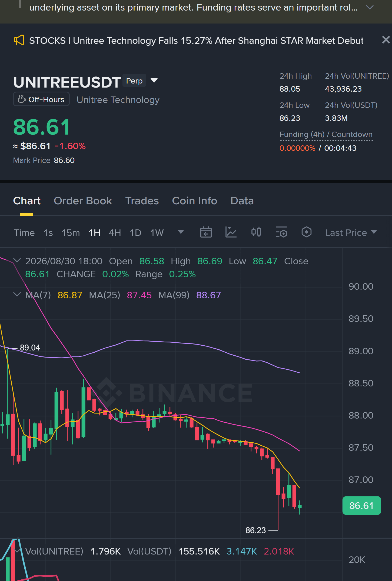Expand the funding rate notice chevron
This screenshot has height=581, width=392.
click(x=370, y=7)
